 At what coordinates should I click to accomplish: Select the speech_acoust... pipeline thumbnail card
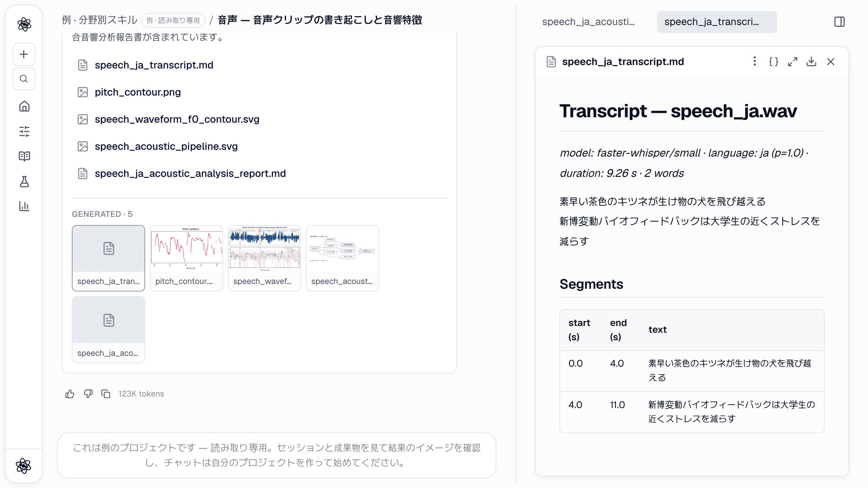(342, 258)
